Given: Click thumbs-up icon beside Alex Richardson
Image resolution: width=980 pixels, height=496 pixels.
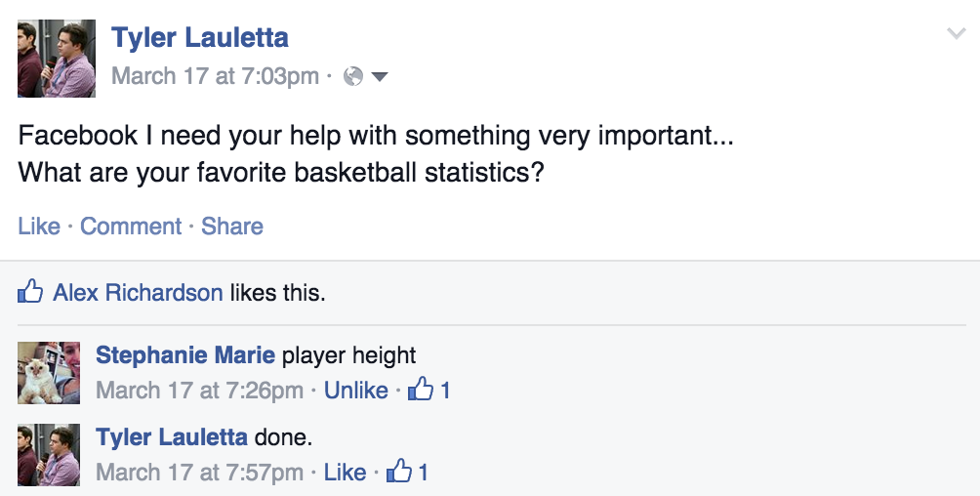Looking at the screenshot, I should pyautogui.click(x=31, y=292).
